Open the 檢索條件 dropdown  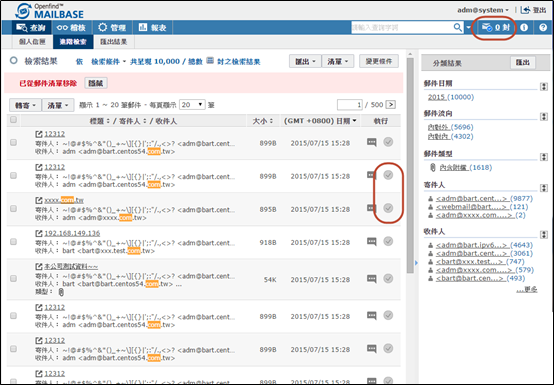108,62
